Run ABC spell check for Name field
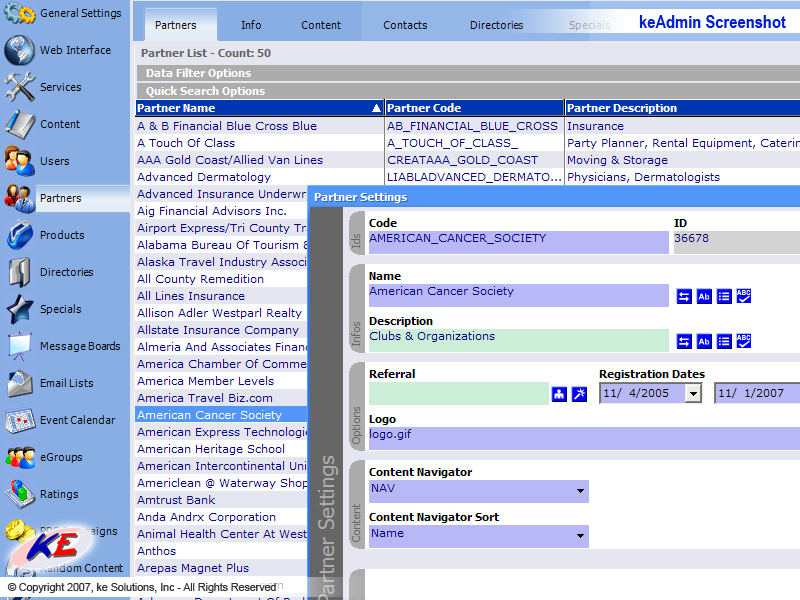This screenshot has height=600, width=800. click(x=744, y=296)
